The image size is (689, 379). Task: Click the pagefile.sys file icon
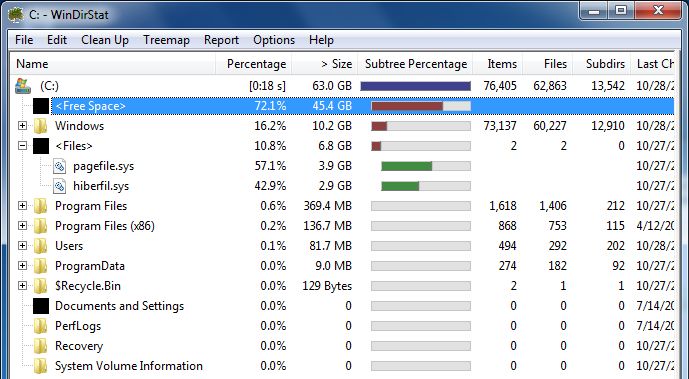(x=60, y=166)
